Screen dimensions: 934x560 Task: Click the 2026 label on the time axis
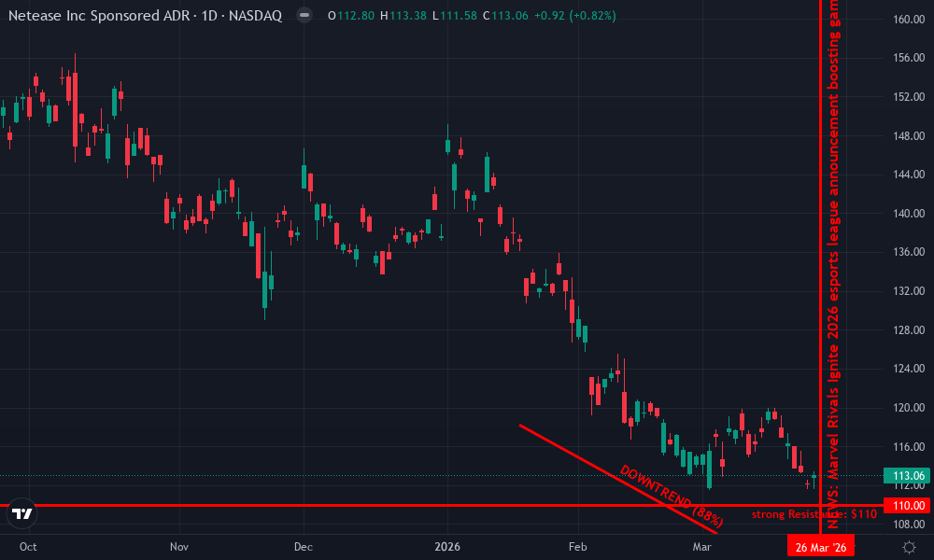click(447, 547)
